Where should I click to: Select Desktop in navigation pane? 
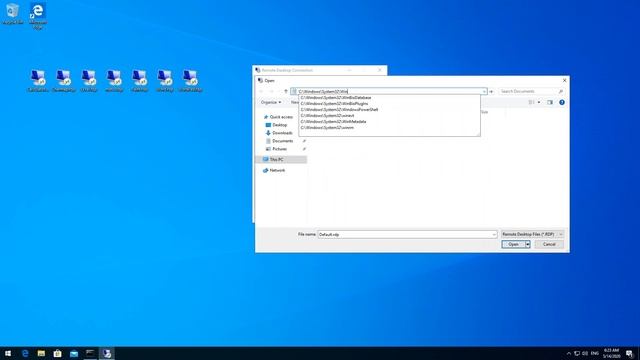pyautogui.click(x=280, y=125)
